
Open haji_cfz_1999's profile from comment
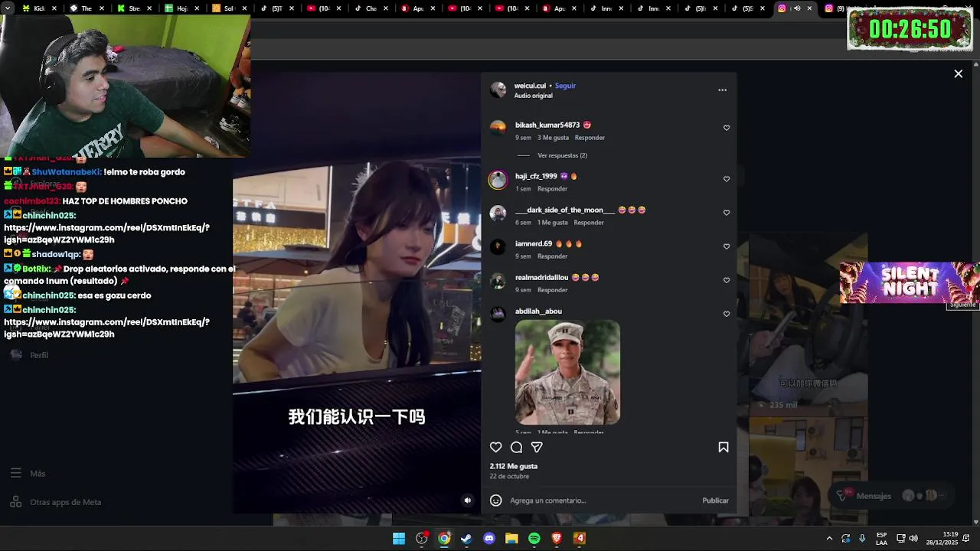pos(536,176)
